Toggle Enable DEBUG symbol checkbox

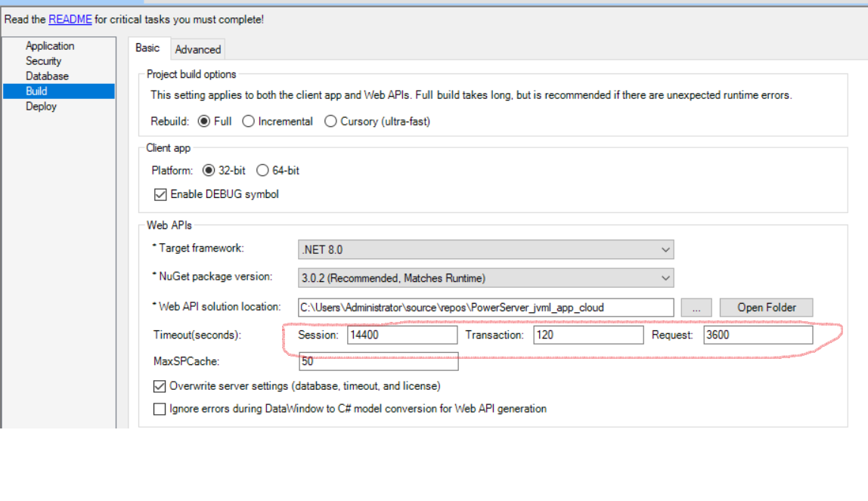pos(160,195)
